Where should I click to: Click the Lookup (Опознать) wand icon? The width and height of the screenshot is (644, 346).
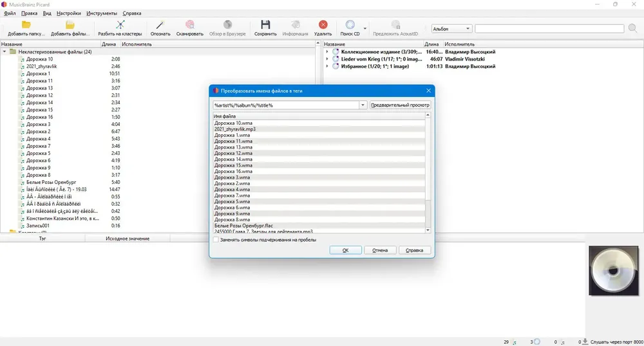pos(160,25)
